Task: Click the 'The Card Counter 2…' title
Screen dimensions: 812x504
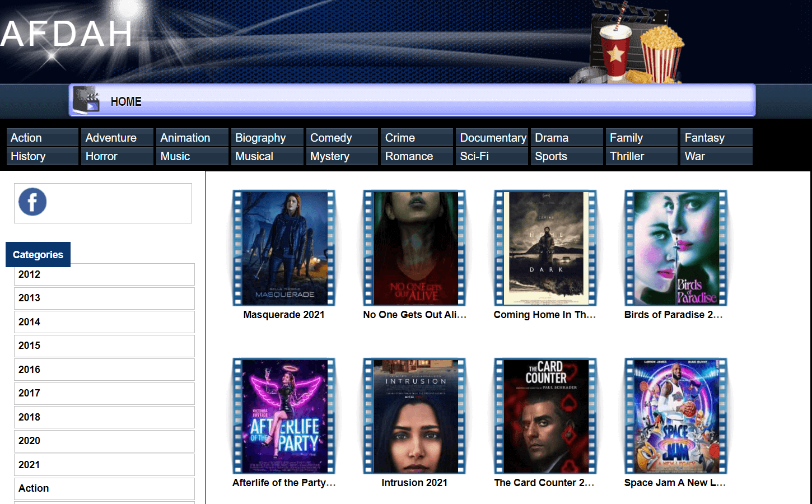Action: tap(544, 483)
